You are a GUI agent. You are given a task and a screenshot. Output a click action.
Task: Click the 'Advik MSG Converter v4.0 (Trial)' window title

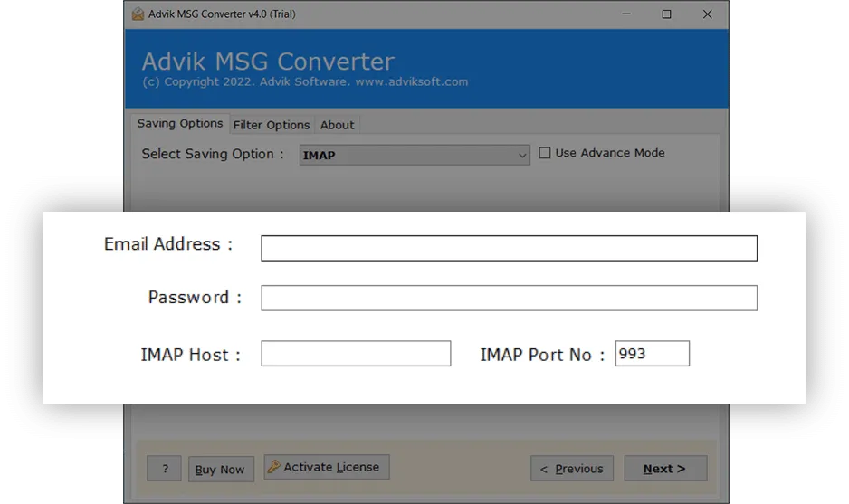[x=222, y=14]
